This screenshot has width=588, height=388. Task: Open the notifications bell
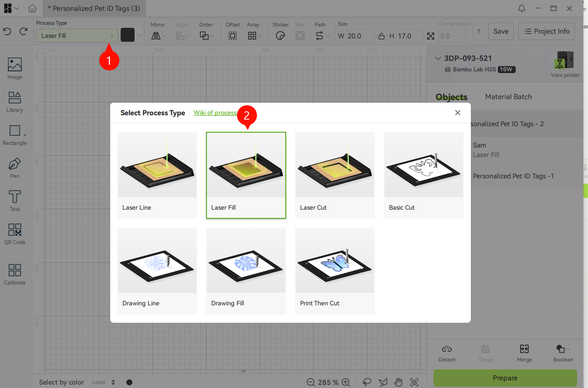[522, 8]
